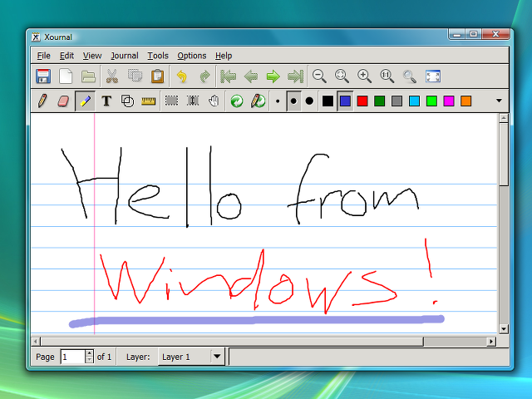Select the fine pen thickness dot

point(278,101)
